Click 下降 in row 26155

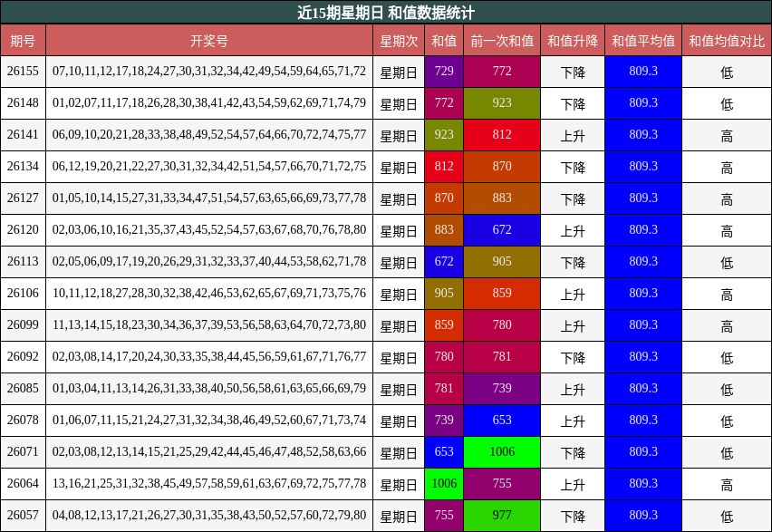click(573, 72)
